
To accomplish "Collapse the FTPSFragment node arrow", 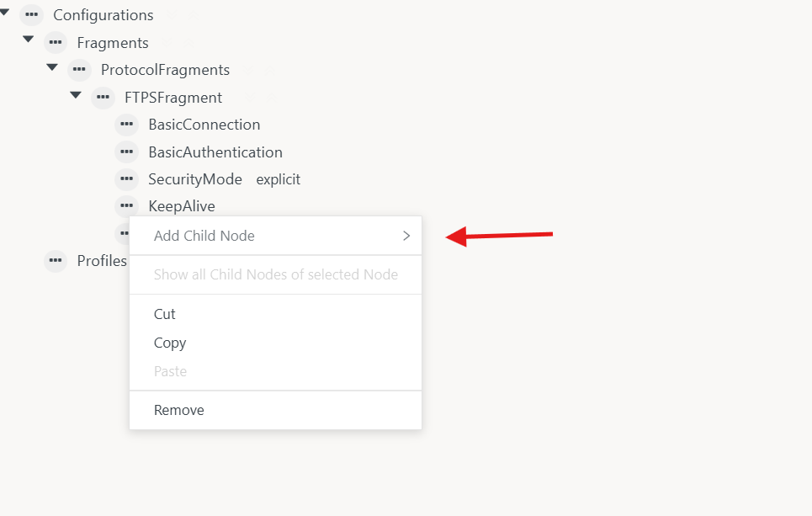I will pyautogui.click(x=76, y=95).
